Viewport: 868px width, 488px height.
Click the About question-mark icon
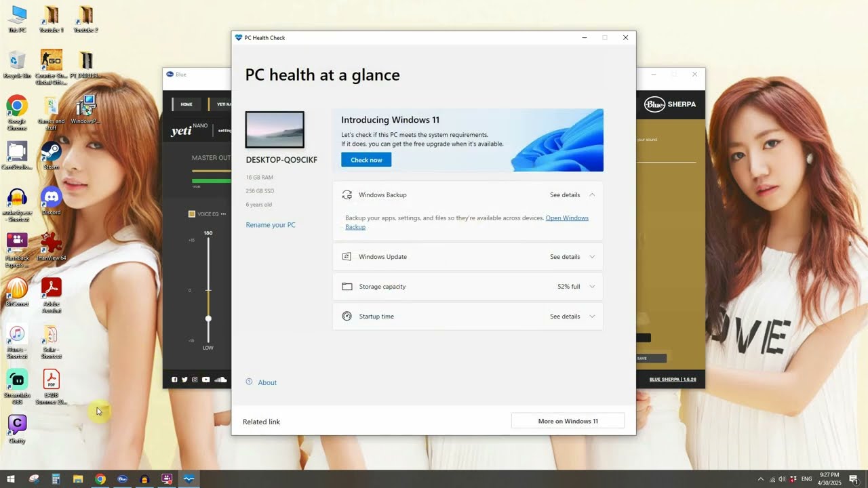(250, 382)
